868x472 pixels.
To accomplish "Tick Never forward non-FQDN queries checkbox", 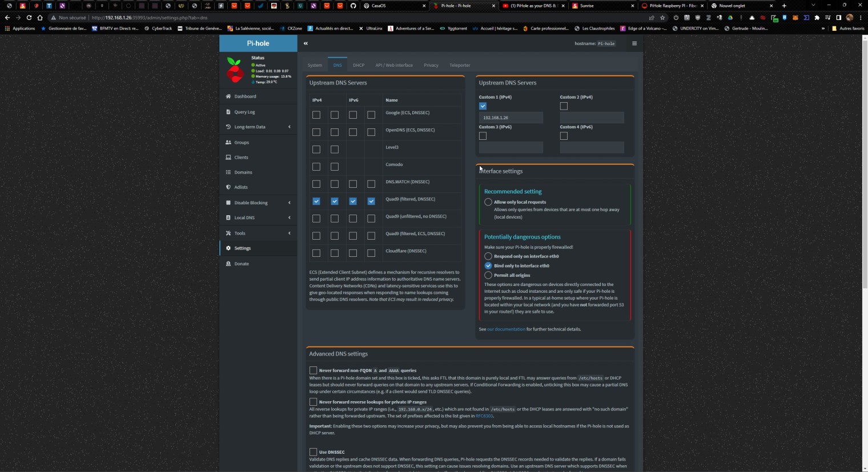I will click(x=313, y=370).
